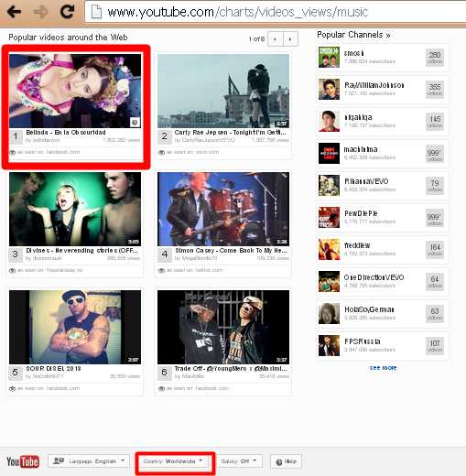Click the eye icon under SOUR DISEL video
The image size is (466, 476).
[x=12, y=388]
